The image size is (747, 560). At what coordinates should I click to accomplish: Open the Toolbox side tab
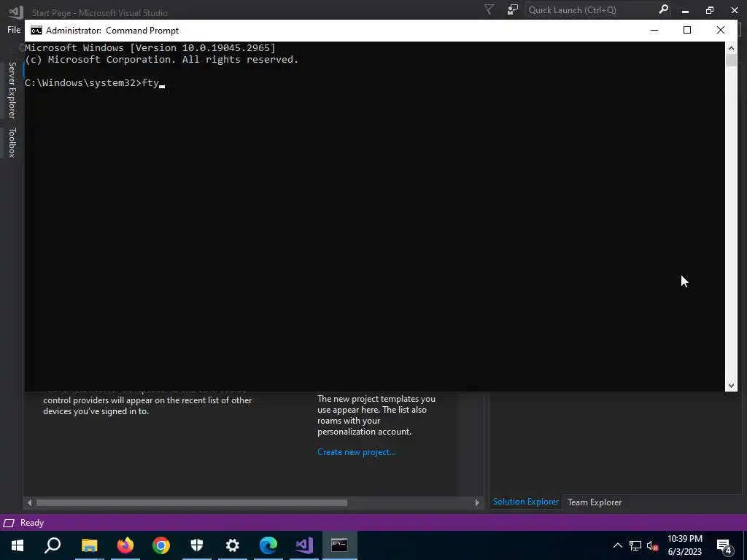pyautogui.click(x=12, y=142)
